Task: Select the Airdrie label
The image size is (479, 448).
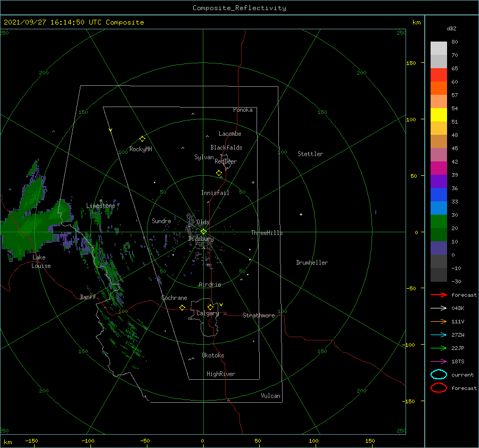Action: [210, 284]
